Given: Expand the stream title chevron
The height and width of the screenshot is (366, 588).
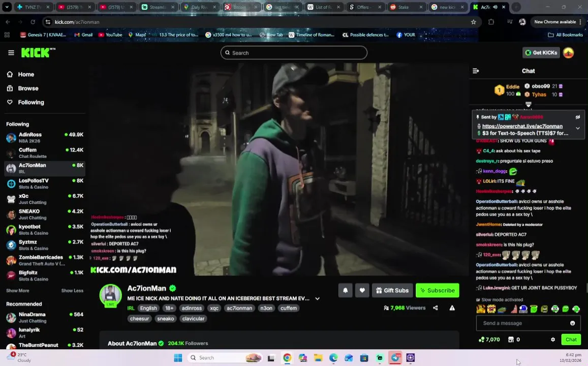Looking at the screenshot, I should click(x=317, y=299).
